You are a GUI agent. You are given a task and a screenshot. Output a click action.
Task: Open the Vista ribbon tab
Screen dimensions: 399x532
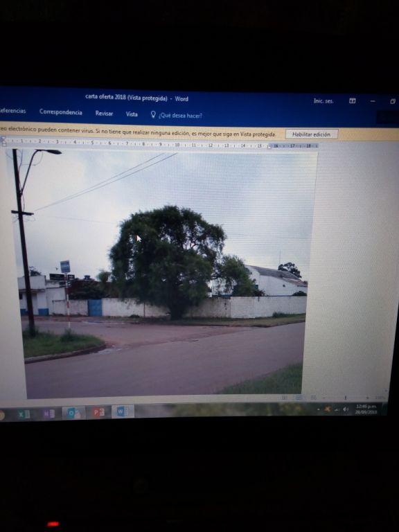click(132, 114)
